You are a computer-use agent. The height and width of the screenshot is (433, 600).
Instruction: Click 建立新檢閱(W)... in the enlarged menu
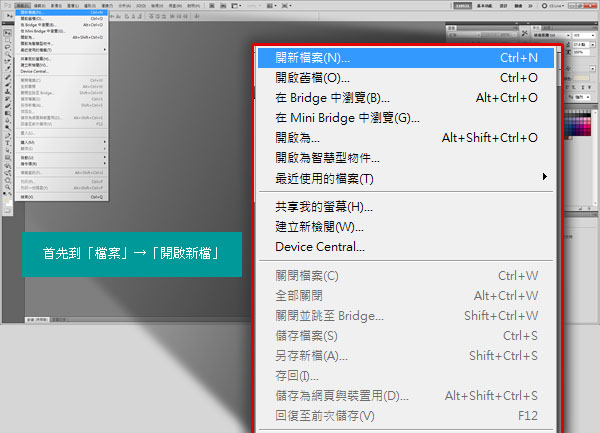click(406, 227)
